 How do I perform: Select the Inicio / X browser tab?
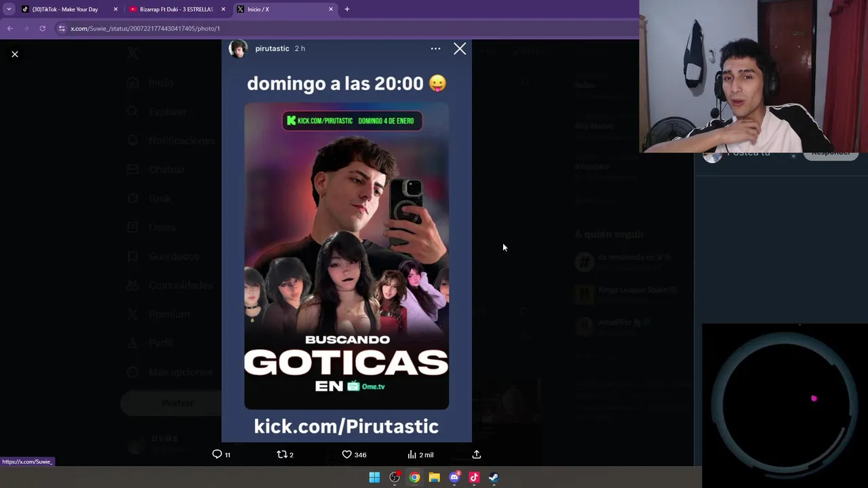285,9
